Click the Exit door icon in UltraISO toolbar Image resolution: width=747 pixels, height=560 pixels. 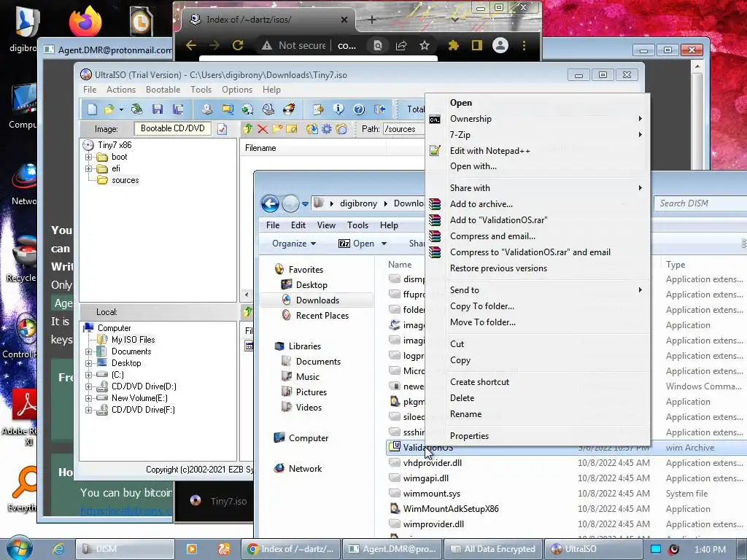[379, 109]
